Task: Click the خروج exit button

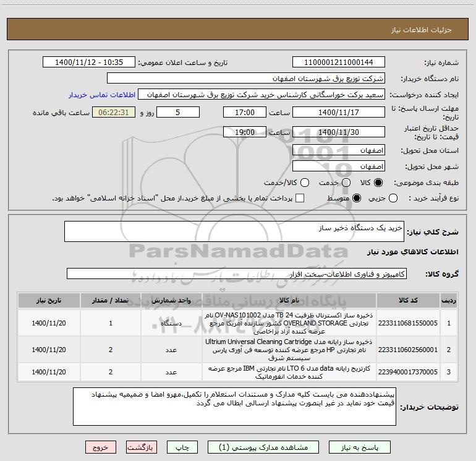Action: tap(101, 447)
